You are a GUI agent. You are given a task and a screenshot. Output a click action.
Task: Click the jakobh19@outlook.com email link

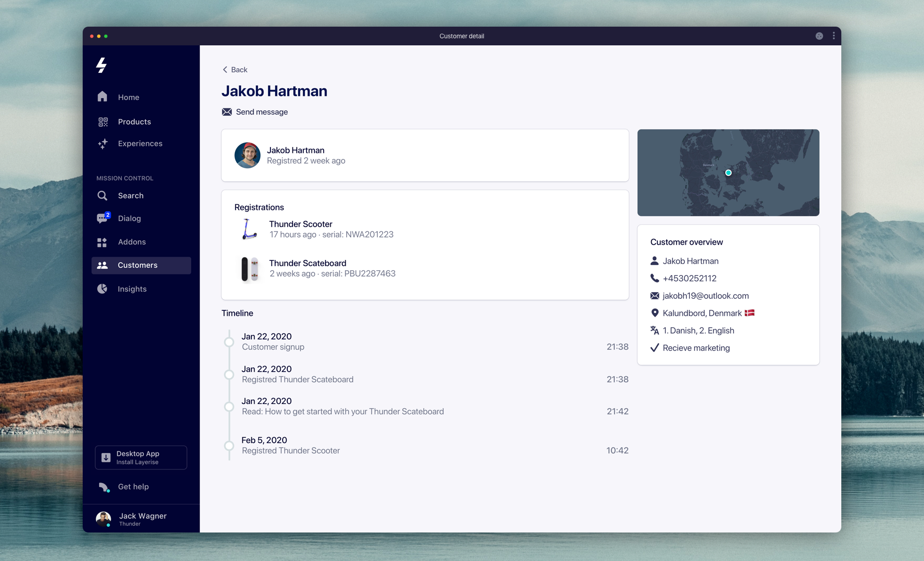click(705, 295)
